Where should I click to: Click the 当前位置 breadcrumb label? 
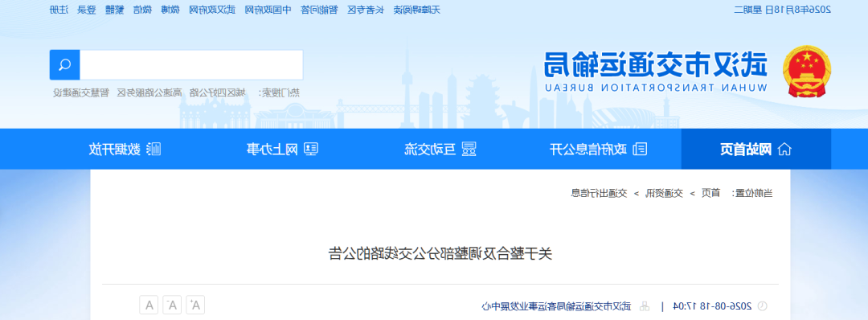tap(752, 193)
